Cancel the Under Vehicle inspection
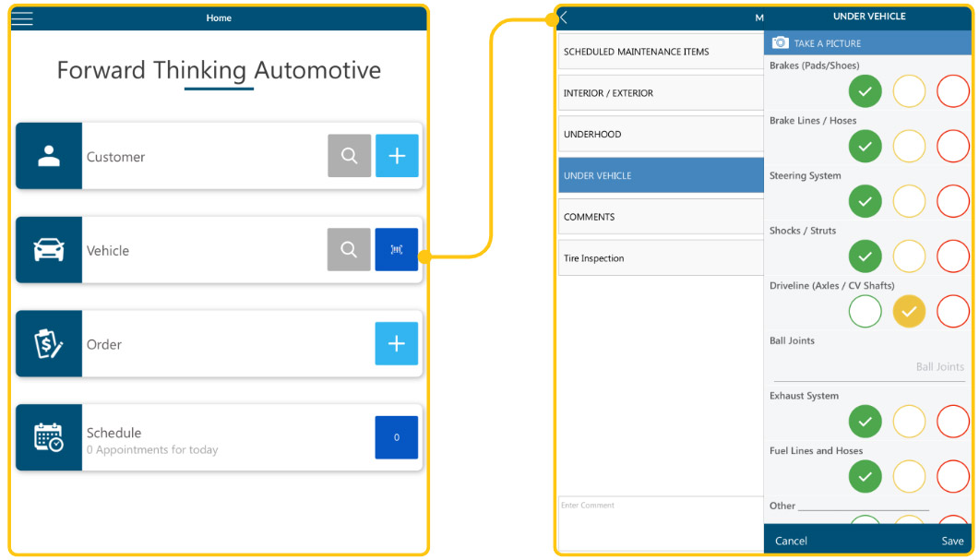Viewport: 979px width, 560px height. click(x=791, y=541)
